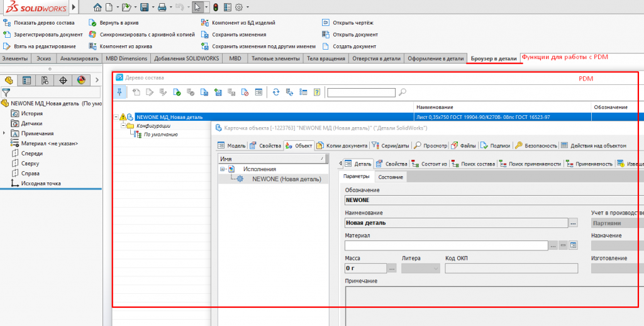The height and width of the screenshot is (326, 644).
Task: Click Вернуть в архив command
Action: click(114, 23)
